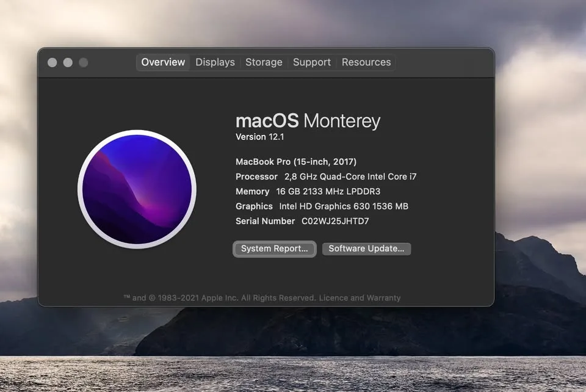
Task: Click the Memory 16 GB specification line
Action: pyautogui.click(x=308, y=191)
